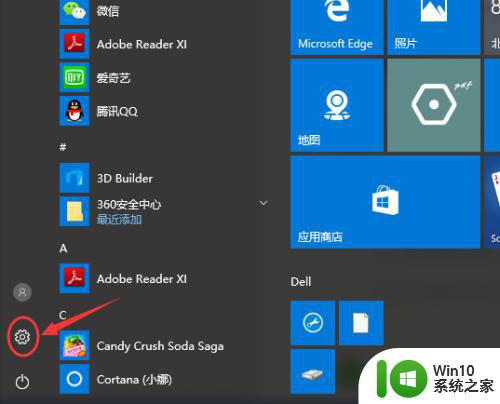Open the Settings gear icon
500x404 pixels.
click(x=22, y=337)
